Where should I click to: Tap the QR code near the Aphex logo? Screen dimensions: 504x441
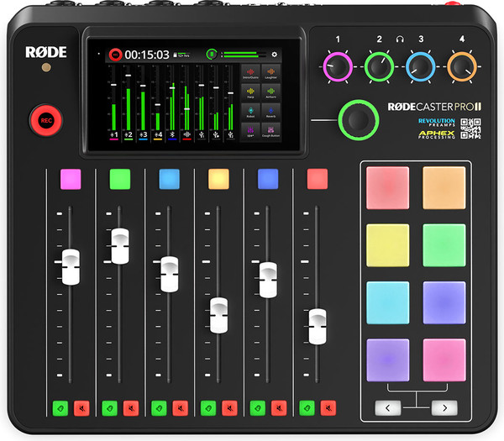[470, 129]
